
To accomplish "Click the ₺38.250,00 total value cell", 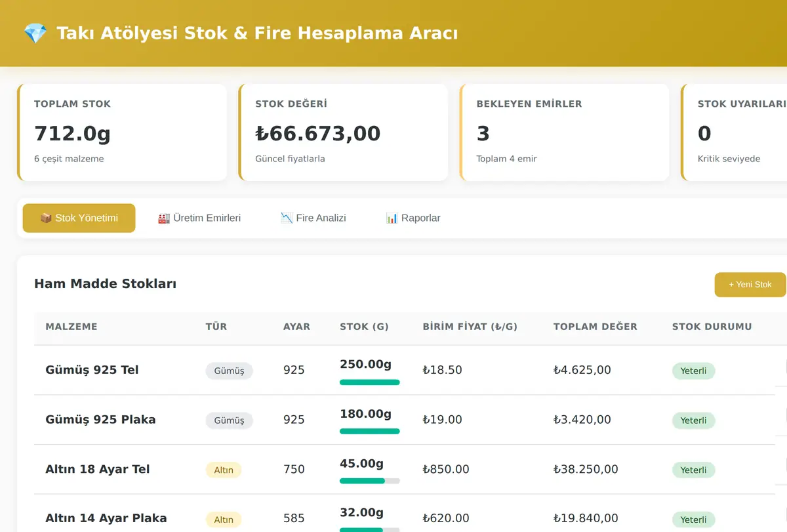I will click(x=586, y=469).
